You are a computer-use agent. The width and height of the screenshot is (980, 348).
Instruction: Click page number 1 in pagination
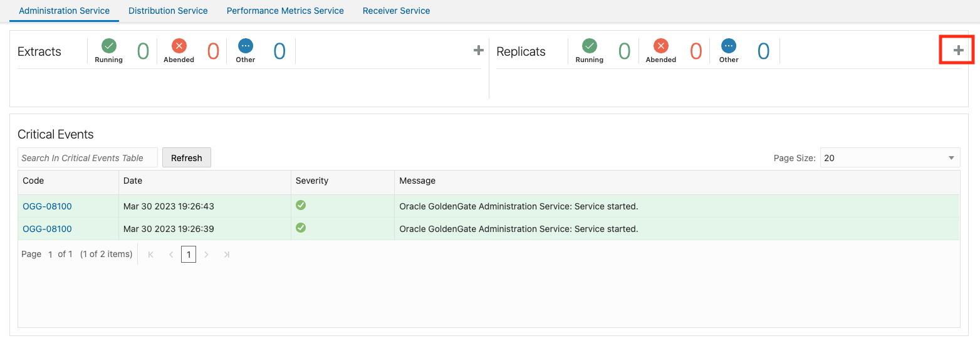[189, 254]
